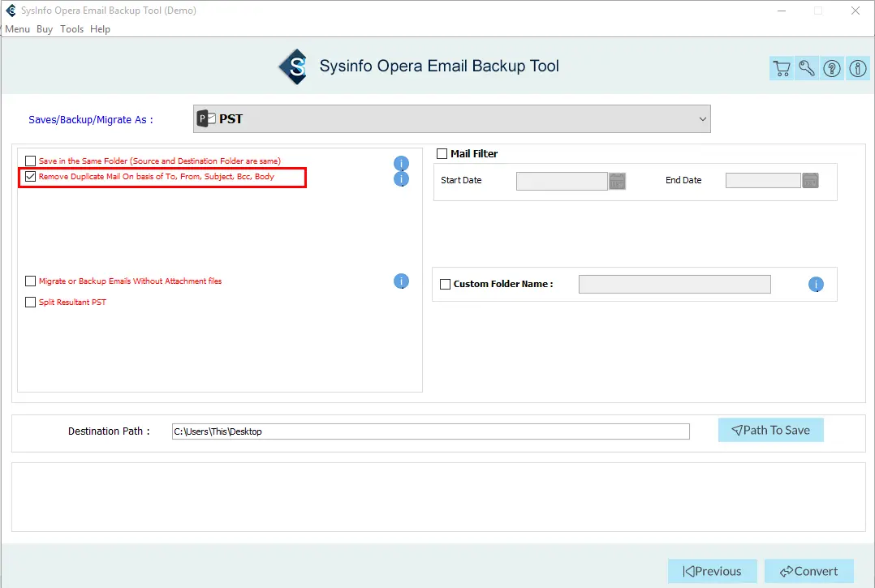The height and width of the screenshot is (588, 875).
Task: Open the Buy menu
Action: coord(45,29)
